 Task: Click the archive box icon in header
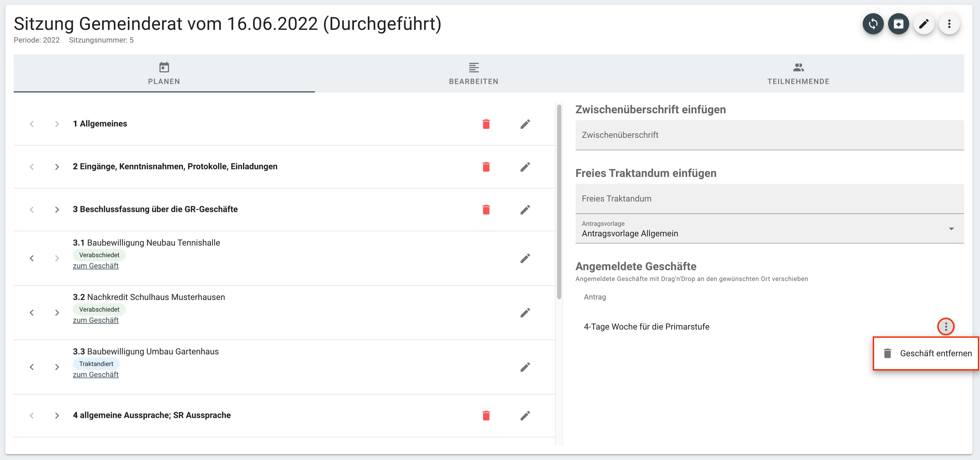898,24
